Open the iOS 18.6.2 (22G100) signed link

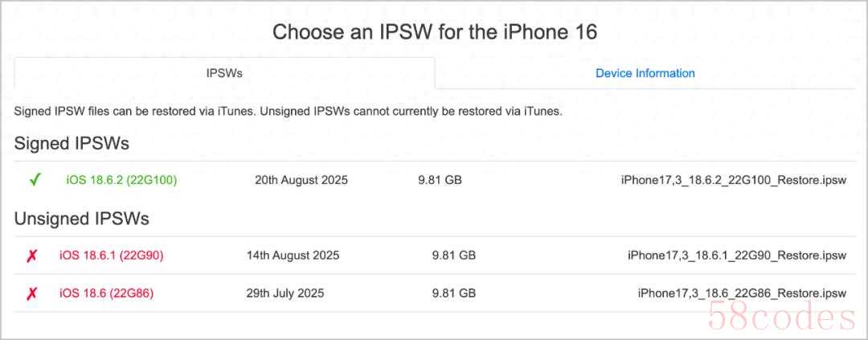(x=122, y=180)
